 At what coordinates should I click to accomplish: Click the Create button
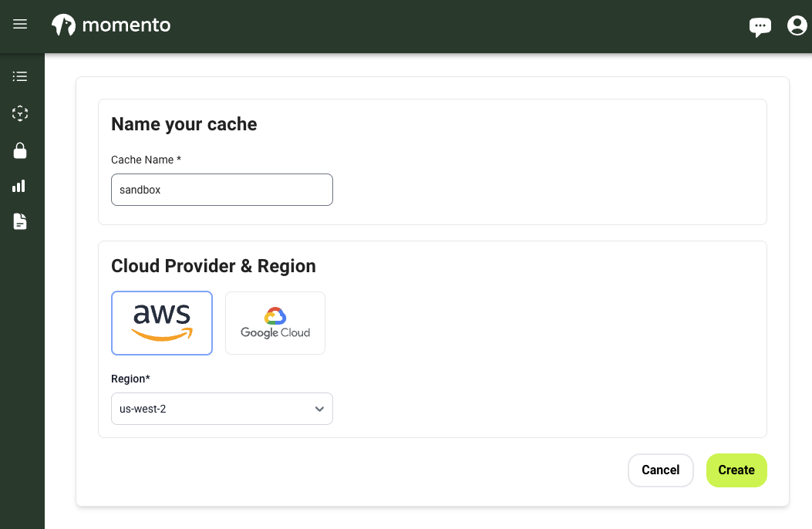pyautogui.click(x=736, y=470)
